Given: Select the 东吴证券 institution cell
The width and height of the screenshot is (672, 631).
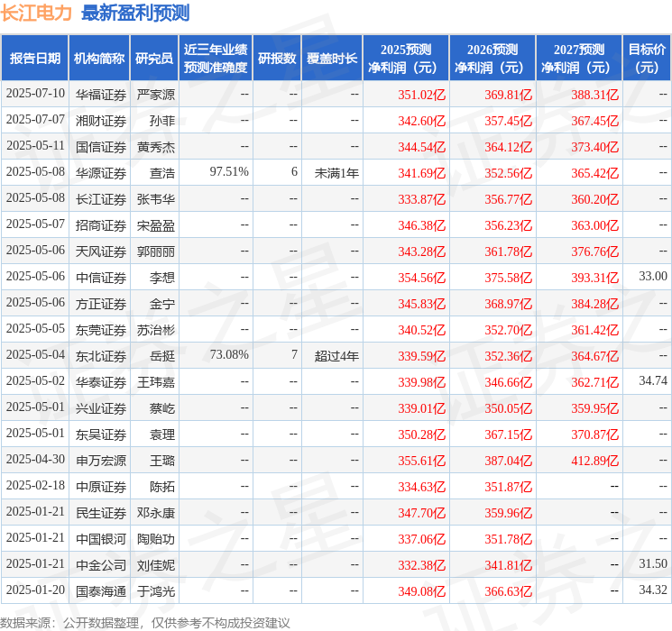Looking at the screenshot, I should (x=101, y=434).
